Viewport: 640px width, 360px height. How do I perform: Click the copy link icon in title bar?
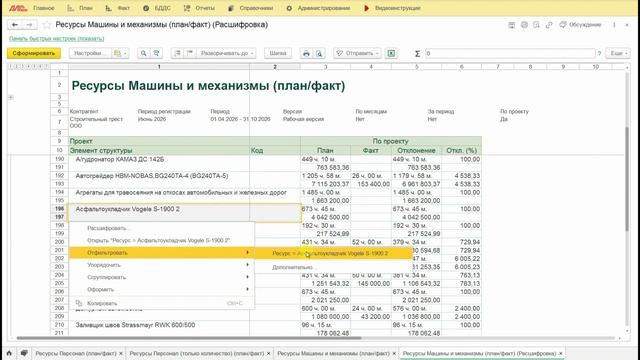pyautogui.click(x=549, y=25)
